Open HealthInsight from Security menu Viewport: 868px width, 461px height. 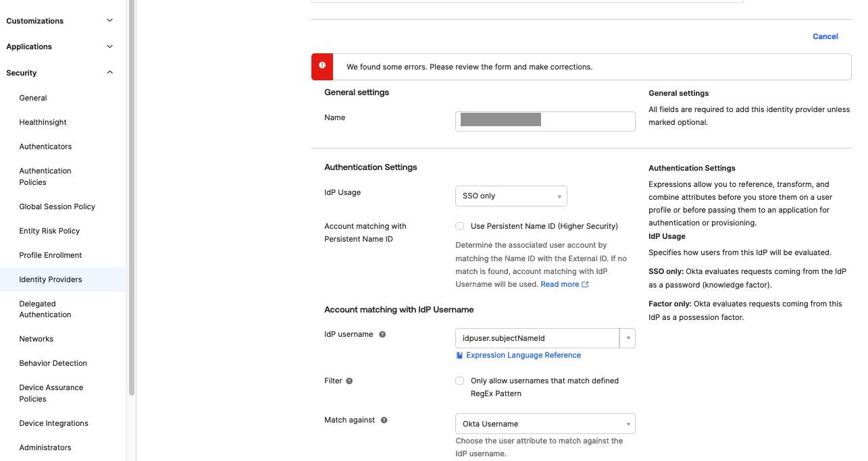point(43,122)
